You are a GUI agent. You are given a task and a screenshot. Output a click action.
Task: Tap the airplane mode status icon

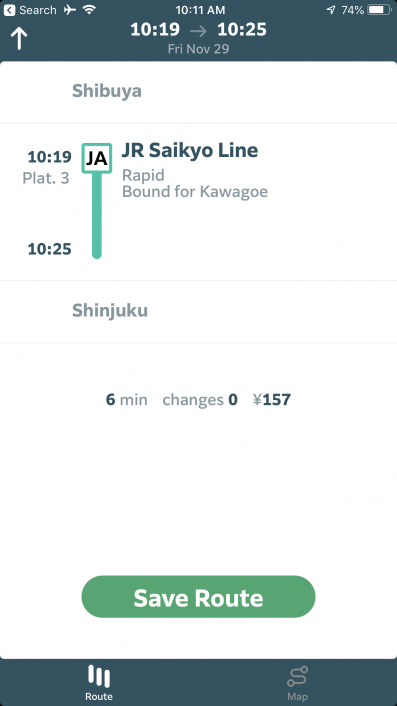[70, 10]
